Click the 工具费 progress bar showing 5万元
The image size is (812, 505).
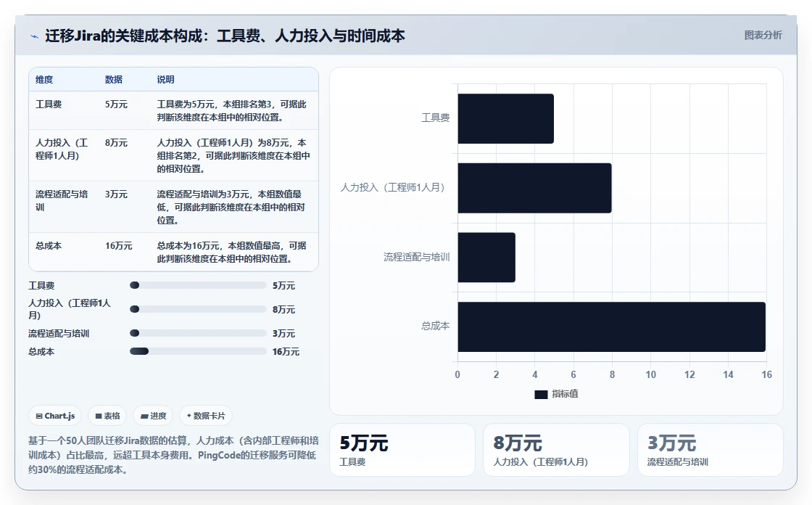point(198,285)
